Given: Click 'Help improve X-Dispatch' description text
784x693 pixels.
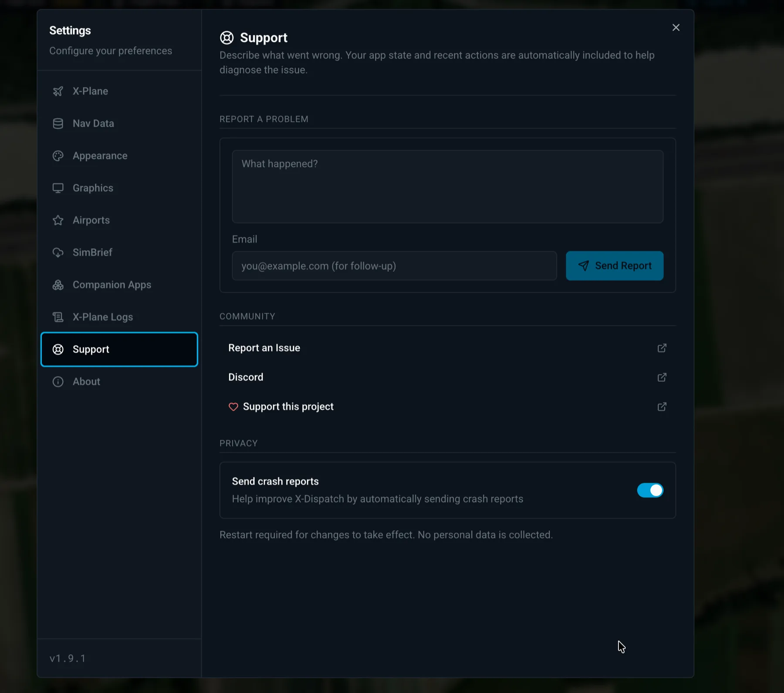Looking at the screenshot, I should (378, 499).
